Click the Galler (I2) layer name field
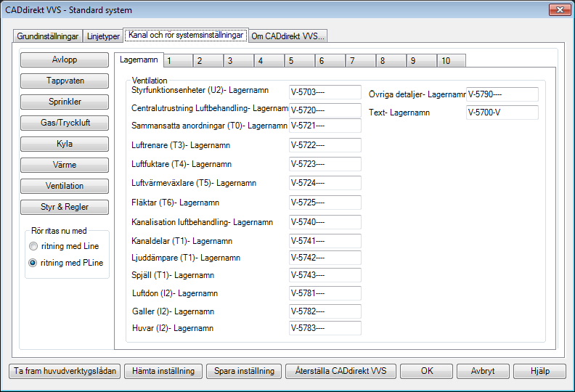 click(325, 311)
